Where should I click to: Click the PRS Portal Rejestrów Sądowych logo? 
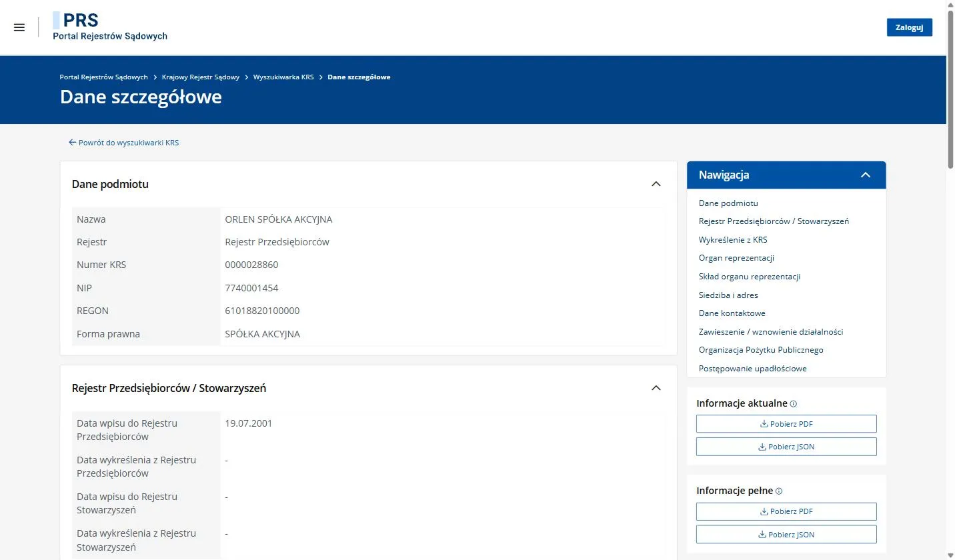(110, 27)
